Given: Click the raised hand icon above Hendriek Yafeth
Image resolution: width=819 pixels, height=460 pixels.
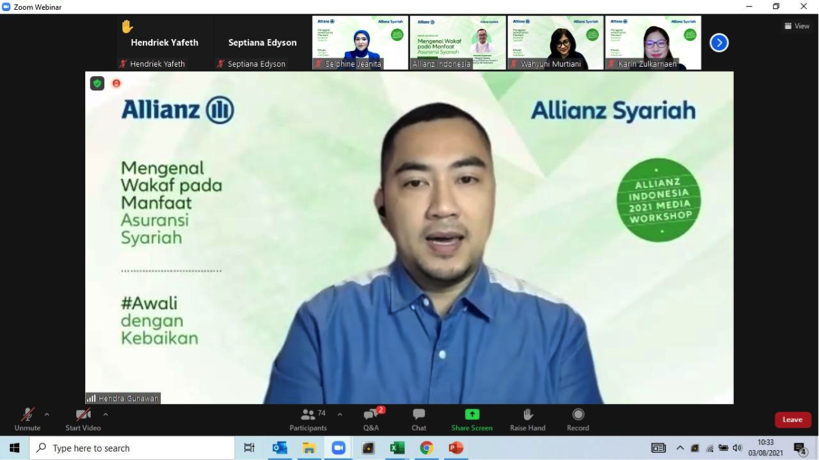Looking at the screenshot, I should coord(127,26).
